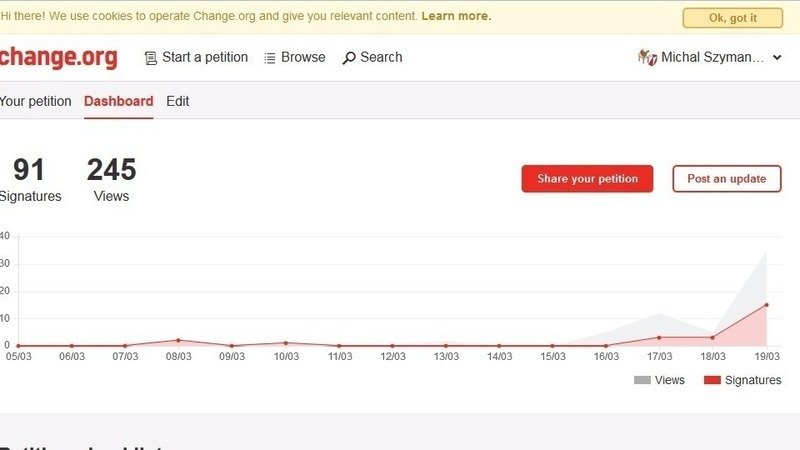
Task: Click the grey Views legend swatch
Action: coord(642,380)
